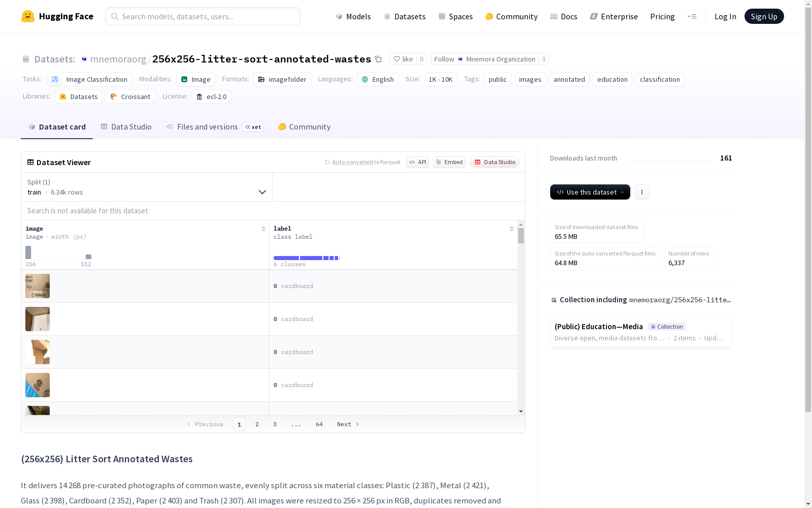This screenshot has width=812, height=508.
Task: Sort by the label column sort icon
Action: [x=512, y=229]
